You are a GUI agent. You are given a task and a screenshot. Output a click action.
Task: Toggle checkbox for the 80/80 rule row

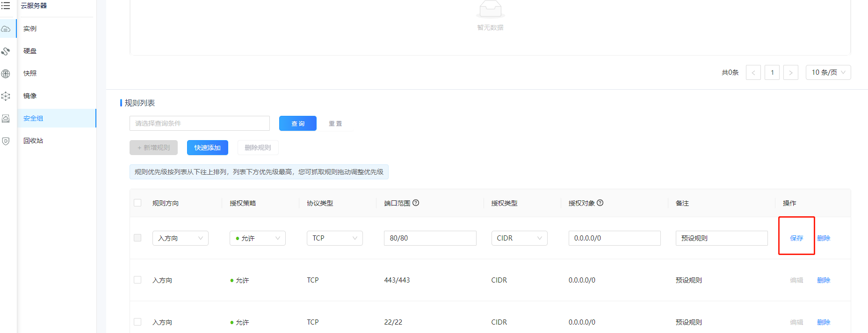tap(137, 238)
